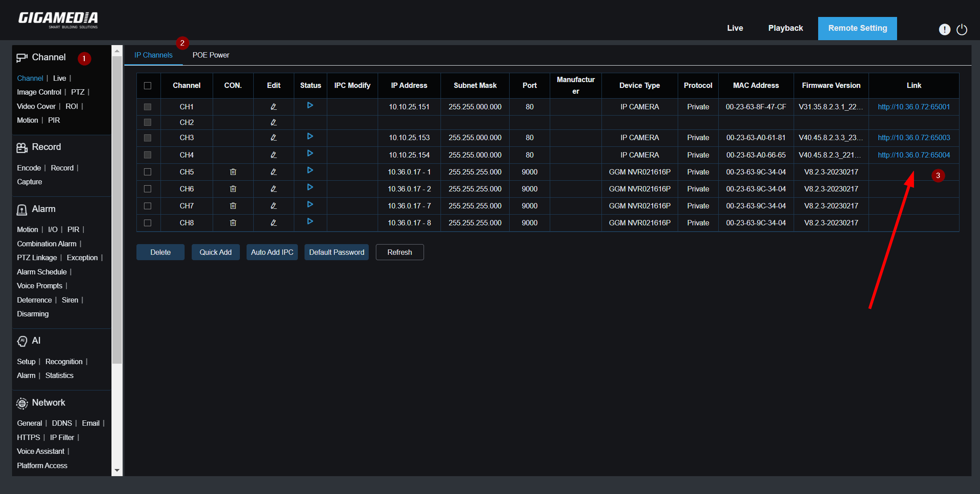Click the CH8 trash can icon
980x494 pixels.
[x=233, y=223]
